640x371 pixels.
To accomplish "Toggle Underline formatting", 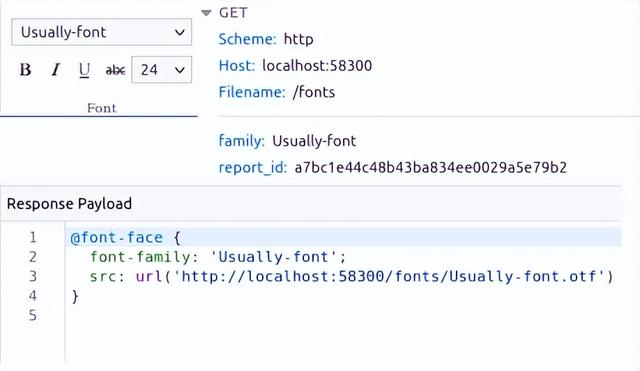I will click(x=84, y=70).
